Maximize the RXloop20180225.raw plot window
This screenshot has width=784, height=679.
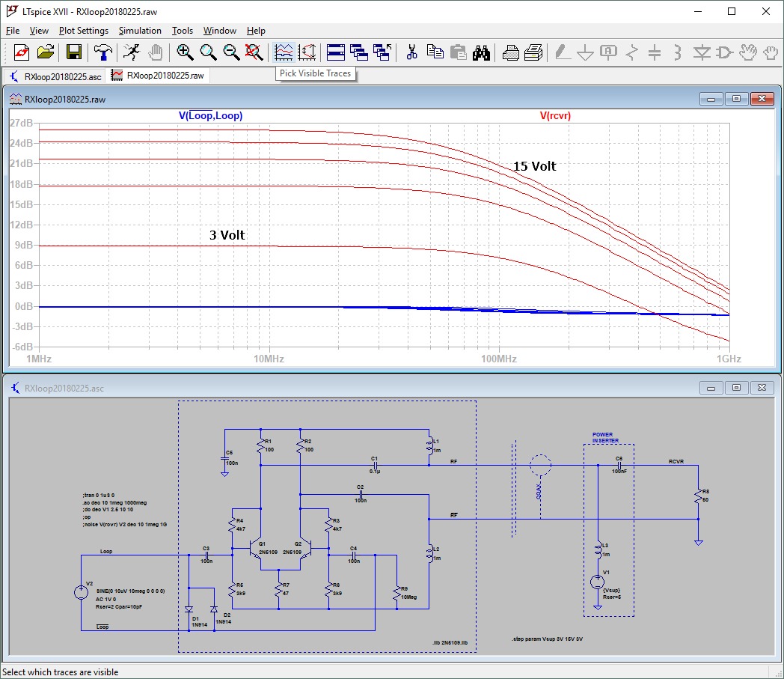coord(736,99)
